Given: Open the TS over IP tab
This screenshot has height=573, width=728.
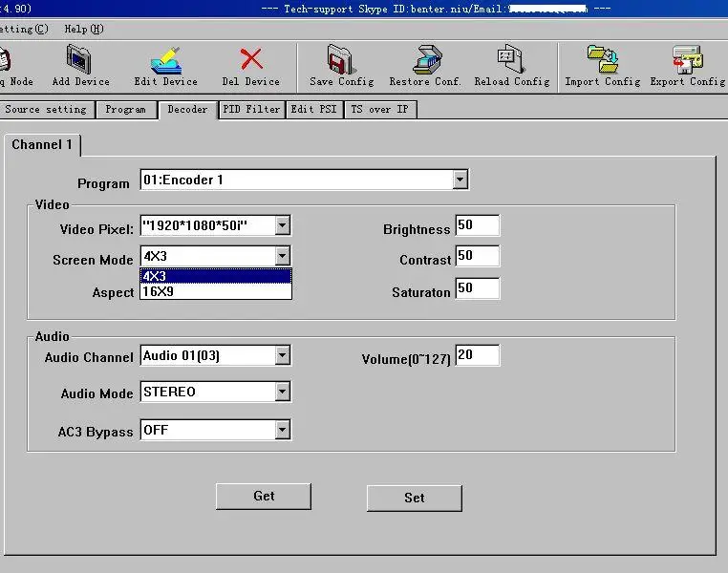Looking at the screenshot, I should click(379, 110).
